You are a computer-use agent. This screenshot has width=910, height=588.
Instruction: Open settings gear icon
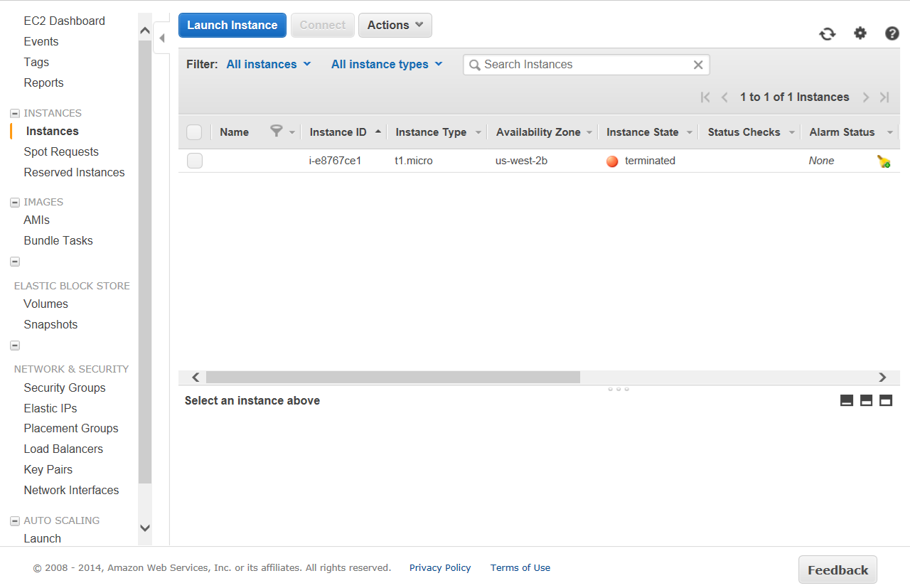[860, 33]
